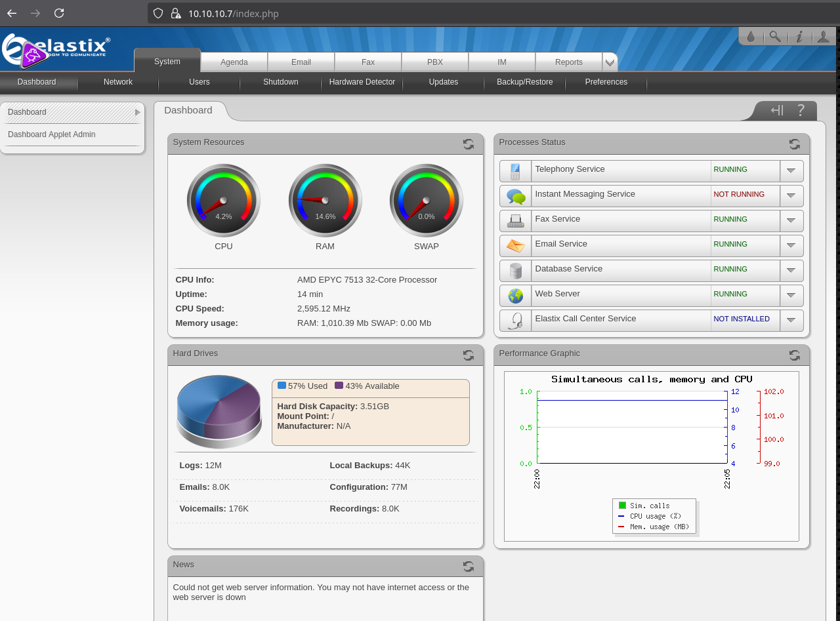Open the Backup/Restore menu item
The height and width of the screenshot is (621, 840).
click(524, 82)
